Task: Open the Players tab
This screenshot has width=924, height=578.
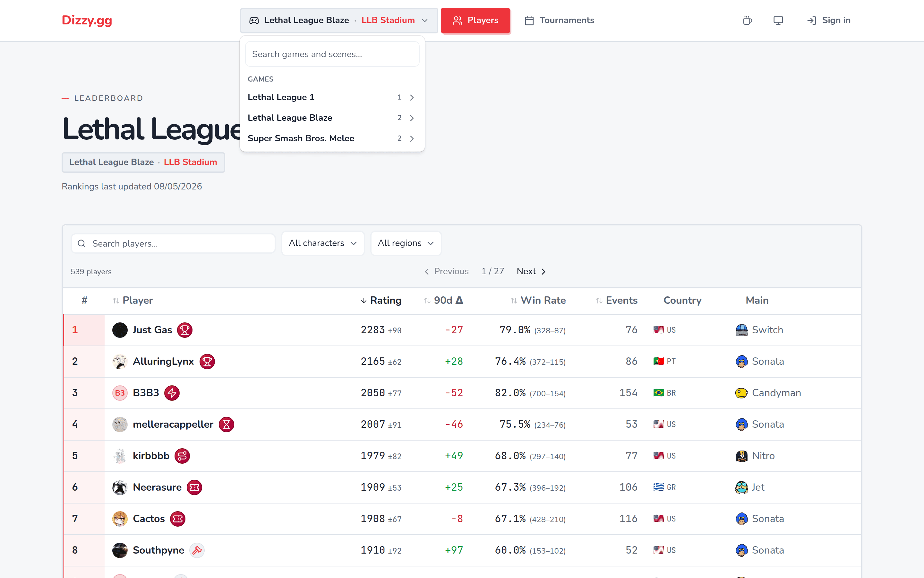Action: (x=475, y=20)
